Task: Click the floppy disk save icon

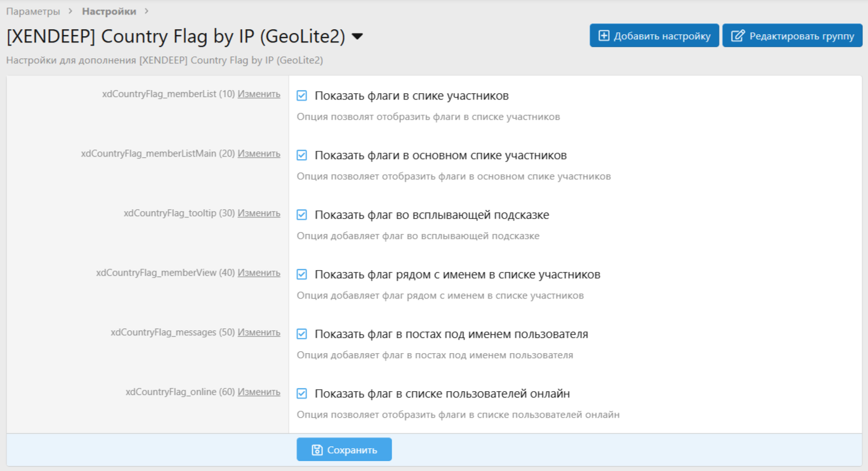Action: pos(317,450)
